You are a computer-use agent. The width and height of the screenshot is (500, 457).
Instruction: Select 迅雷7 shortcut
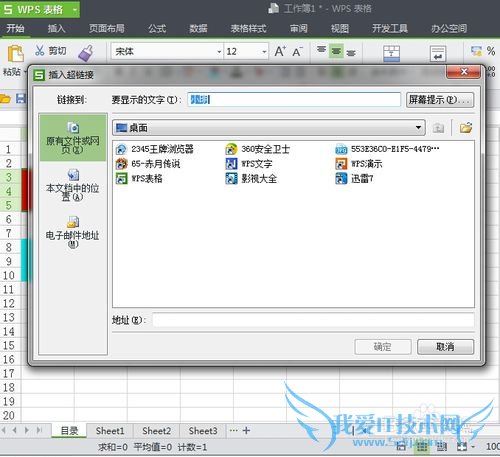[354, 179]
